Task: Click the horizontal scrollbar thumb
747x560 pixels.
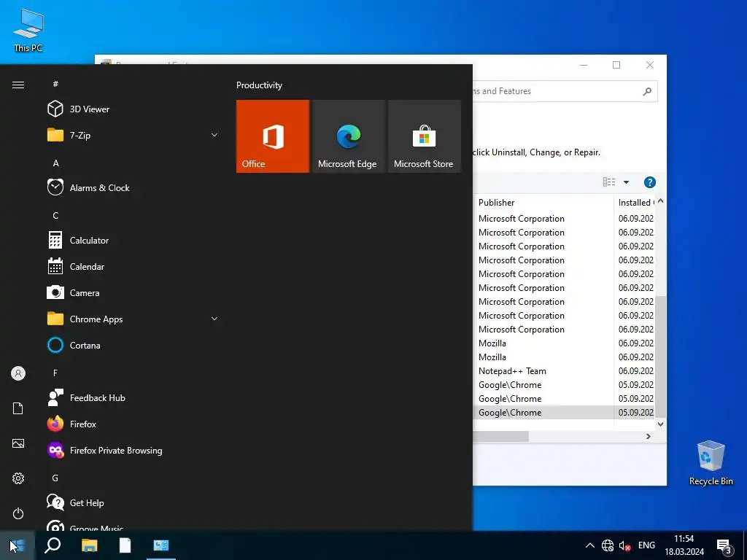Action: (500, 436)
